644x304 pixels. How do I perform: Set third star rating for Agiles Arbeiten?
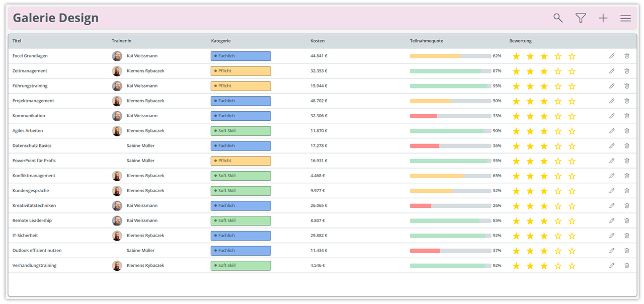(544, 131)
